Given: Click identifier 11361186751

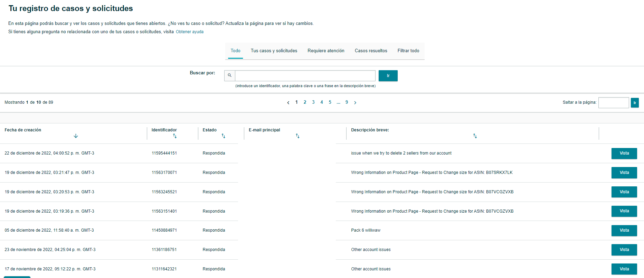Looking at the screenshot, I should click(x=164, y=250).
